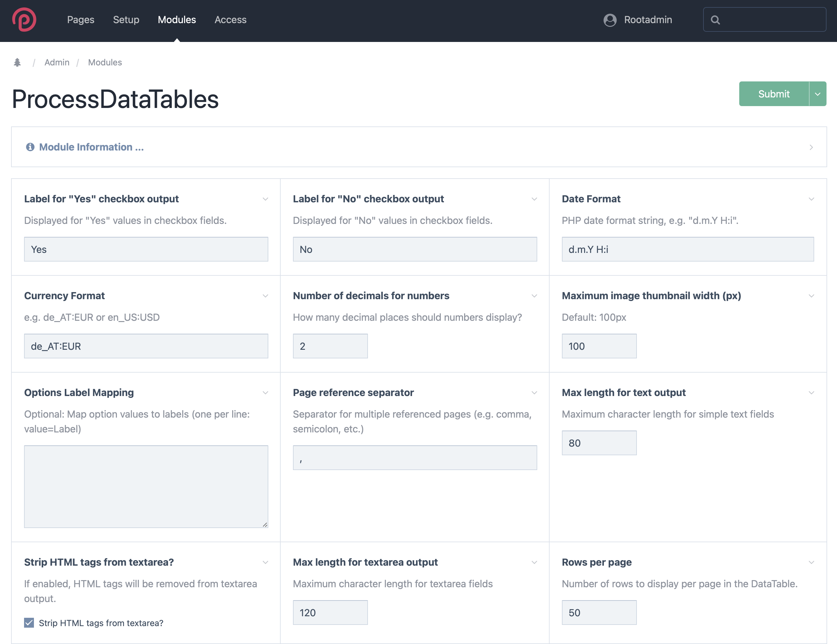Open the Setup menu
837x644 pixels.
[126, 20]
